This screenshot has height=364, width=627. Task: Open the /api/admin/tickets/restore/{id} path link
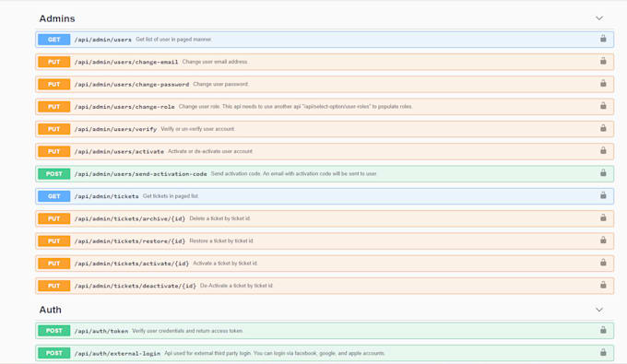click(x=130, y=241)
